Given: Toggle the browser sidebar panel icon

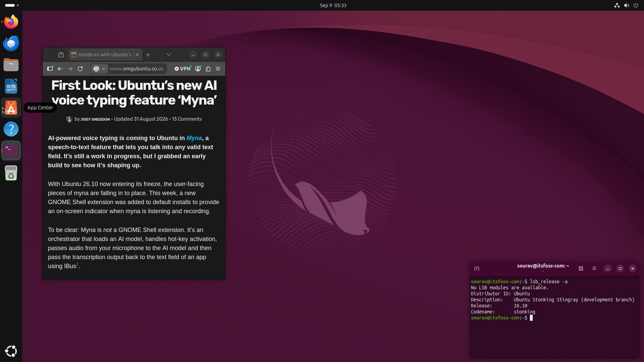Looking at the screenshot, I should [50, 69].
